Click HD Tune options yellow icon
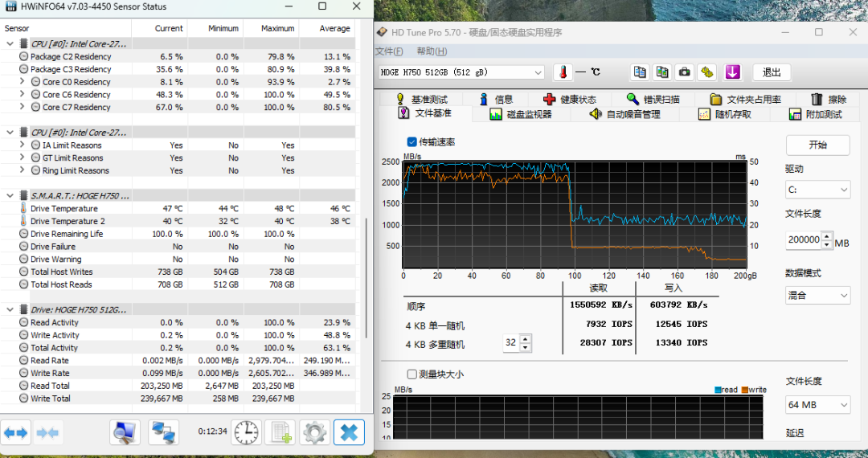This screenshot has width=868, height=458. [x=707, y=72]
